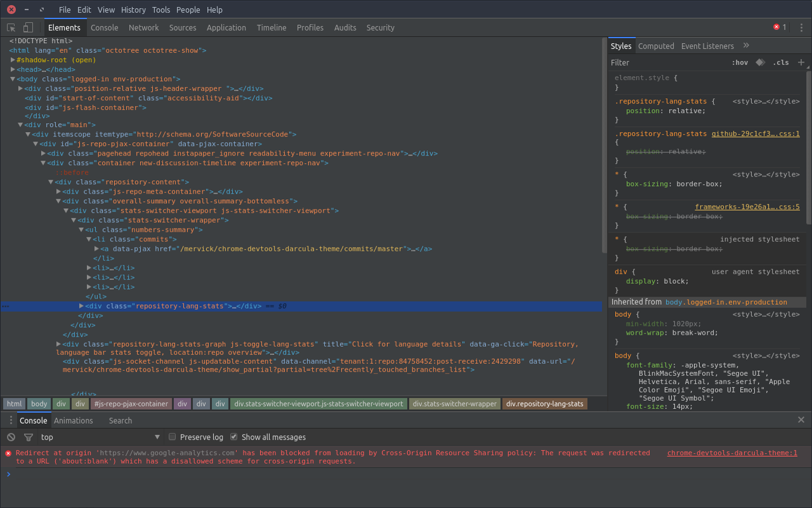The image size is (812, 508).
Task: Collapse the div role="main" node
Action: (21, 124)
